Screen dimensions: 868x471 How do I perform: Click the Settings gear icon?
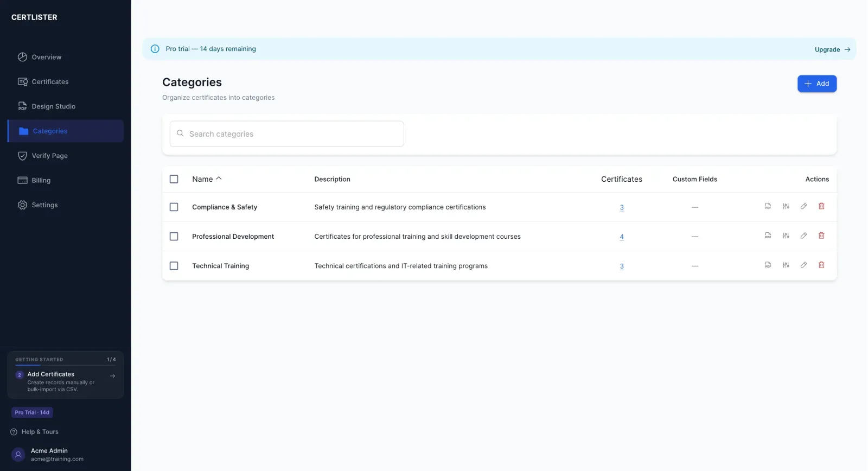22,205
